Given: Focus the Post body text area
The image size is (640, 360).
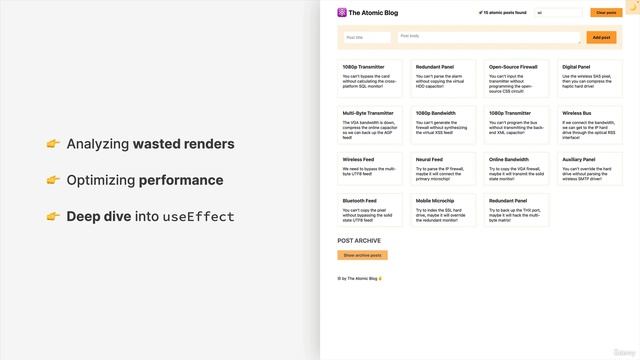Looking at the screenshot, I should 489,37.
